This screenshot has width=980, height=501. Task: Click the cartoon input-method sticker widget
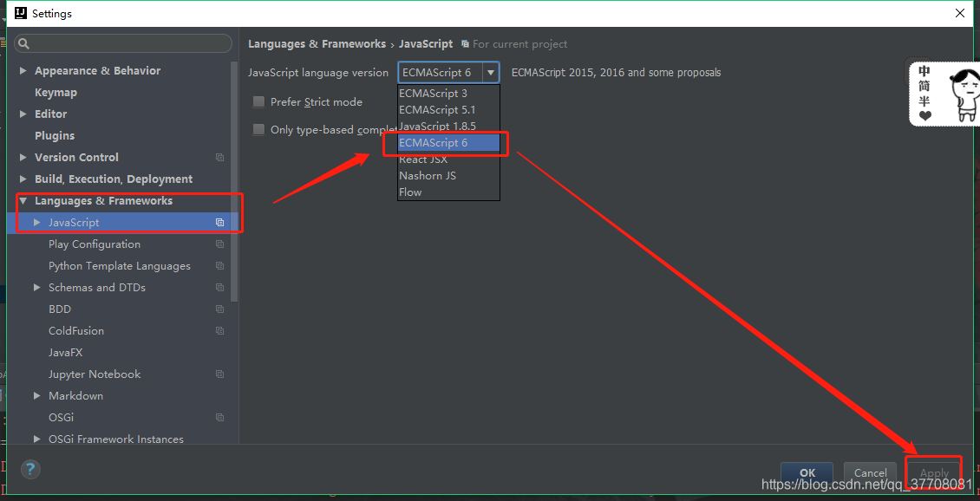944,93
